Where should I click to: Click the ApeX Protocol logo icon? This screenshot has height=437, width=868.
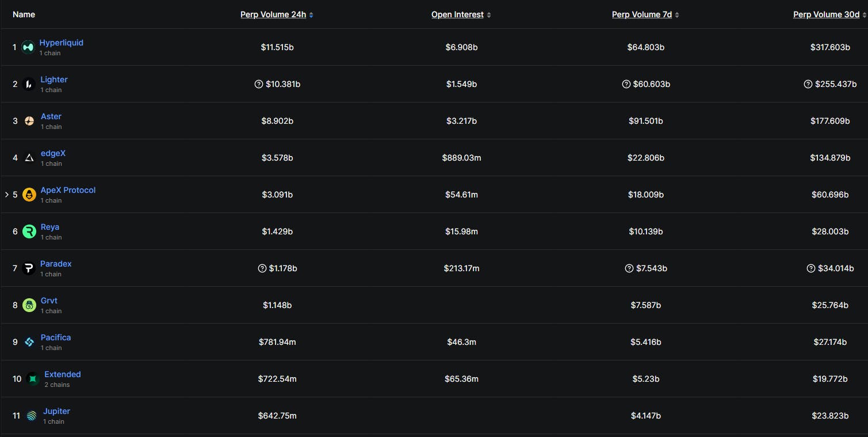point(28,194)
